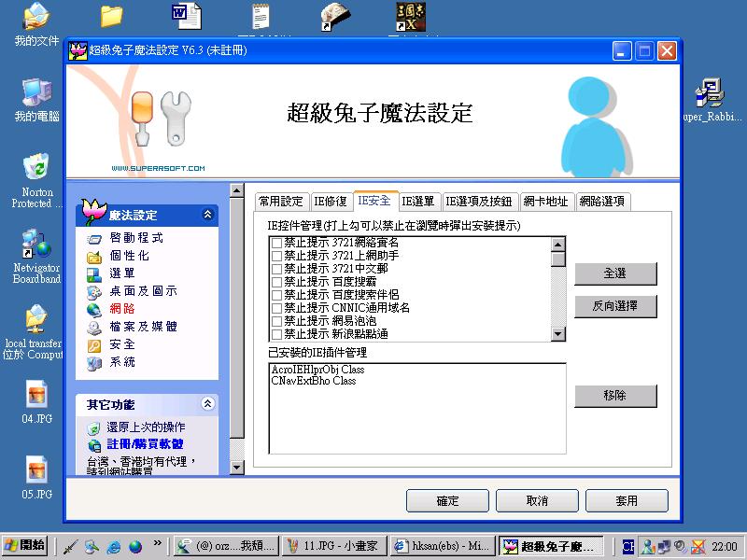This screenshot has width=747, height=560.
Task: Open the 開始 Start menu
Action: (25, 546)
